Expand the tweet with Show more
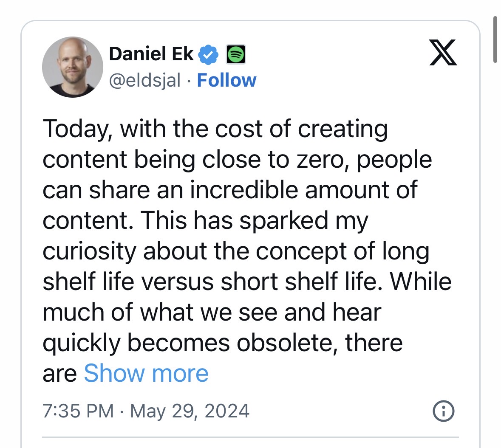 pos(146,374)
